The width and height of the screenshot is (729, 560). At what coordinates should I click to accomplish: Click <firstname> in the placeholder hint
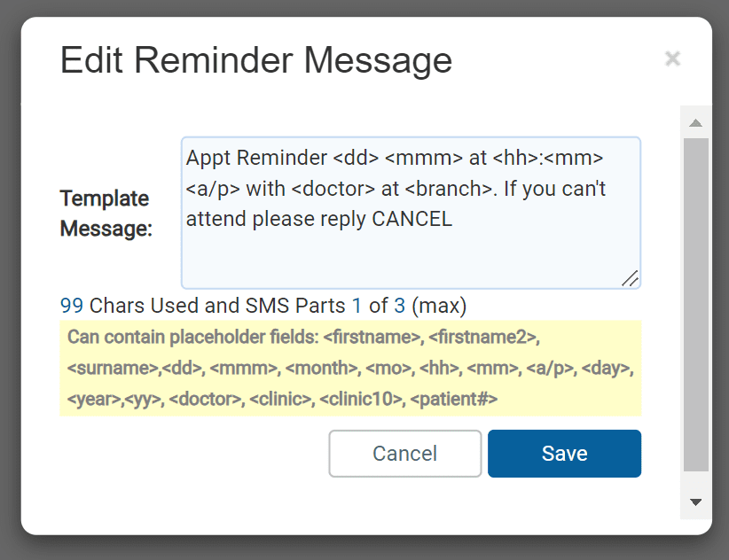coord(372,337)
